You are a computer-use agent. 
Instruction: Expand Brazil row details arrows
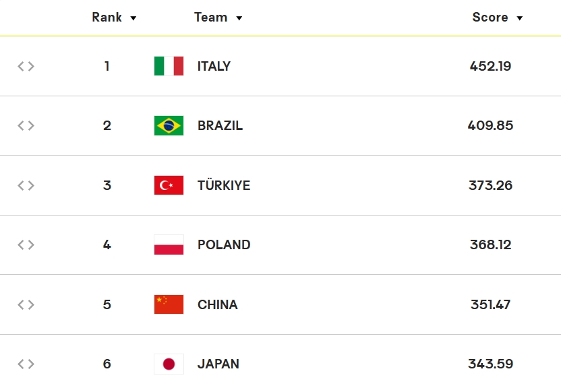click(26, 126)
